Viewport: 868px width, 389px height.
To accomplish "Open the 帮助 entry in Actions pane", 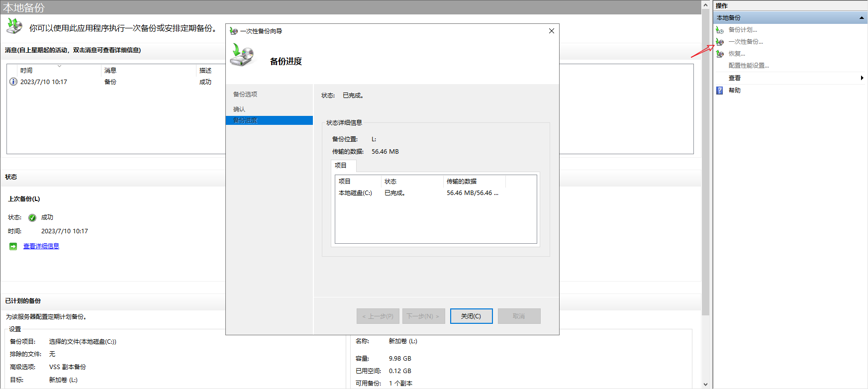I will point(735,91).
